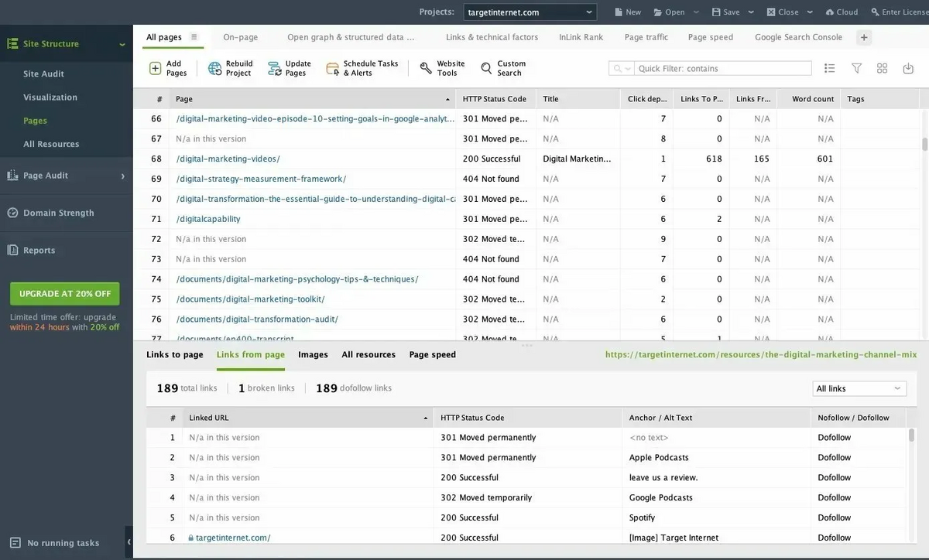
Task: Switch to Links & technical factors tab
Action: [492, 37]
